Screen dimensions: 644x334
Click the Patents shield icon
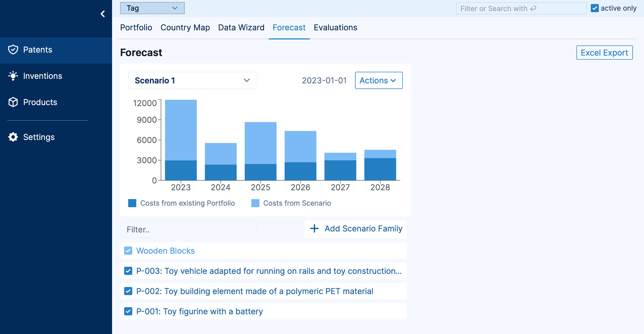(13, 50)
